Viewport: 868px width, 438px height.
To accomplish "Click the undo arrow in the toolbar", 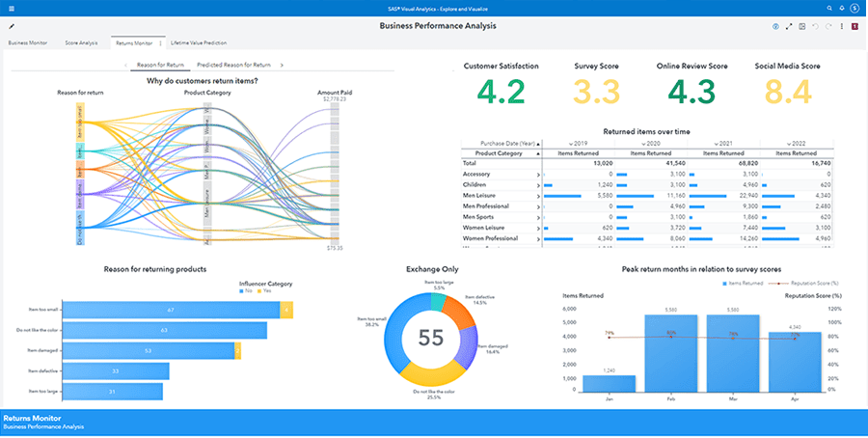I will (x=816, y=27).
